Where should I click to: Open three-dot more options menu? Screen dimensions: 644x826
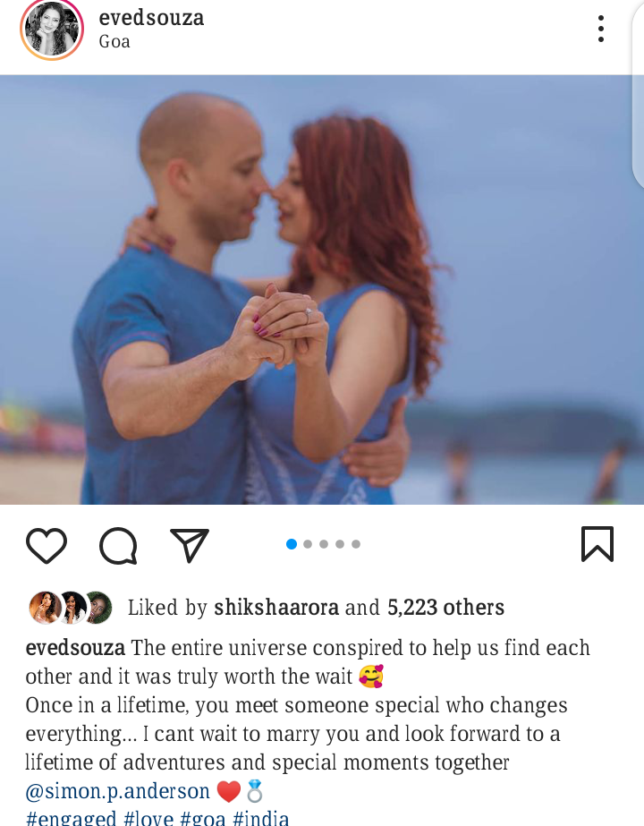pyautogui.click(x=601, y=29)
